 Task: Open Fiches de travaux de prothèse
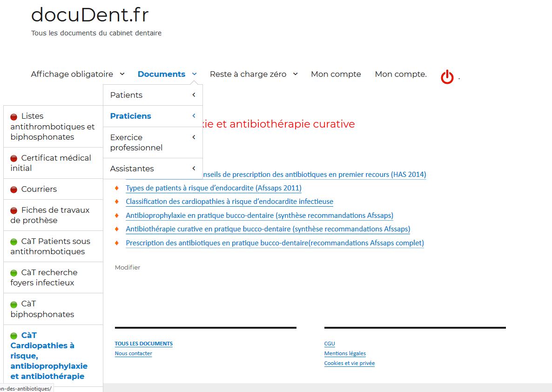click(x=50, y=215)
